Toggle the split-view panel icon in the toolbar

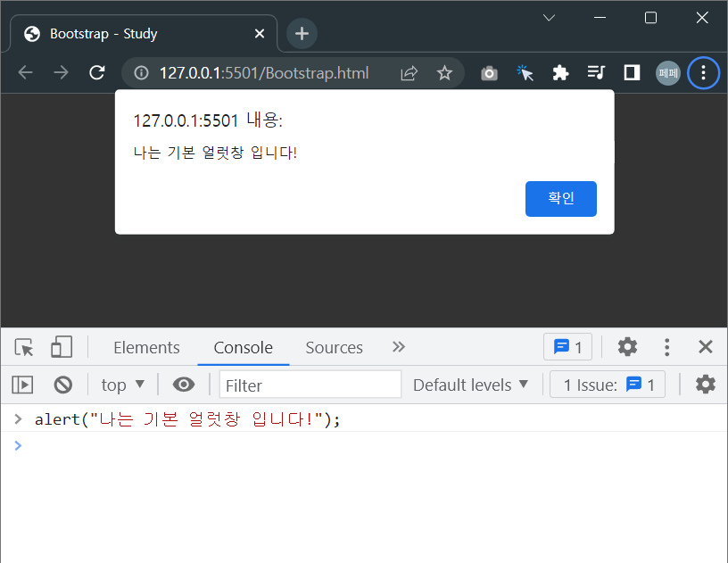632,73
